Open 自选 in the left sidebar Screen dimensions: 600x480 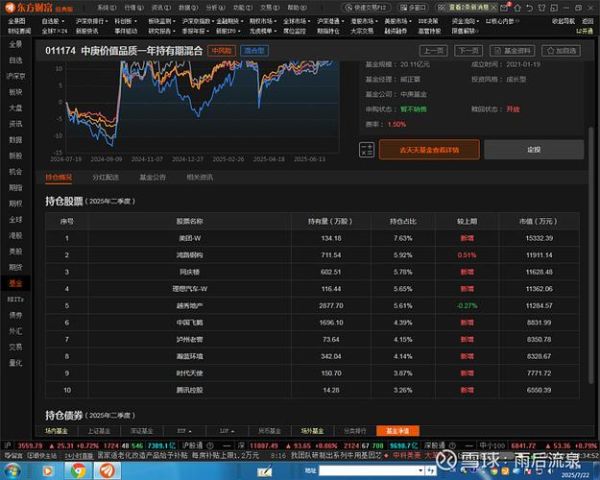pyautogui.click(x=15, y=59)
